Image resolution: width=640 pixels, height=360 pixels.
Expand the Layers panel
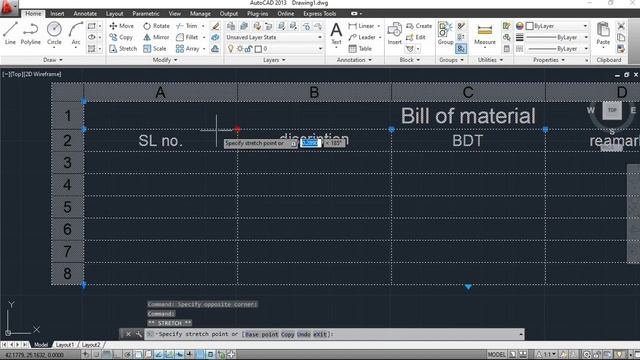click(x=274, y=60)
